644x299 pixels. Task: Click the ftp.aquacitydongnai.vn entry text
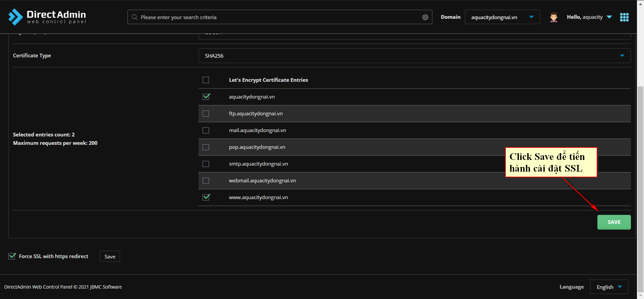pos(256,114)
